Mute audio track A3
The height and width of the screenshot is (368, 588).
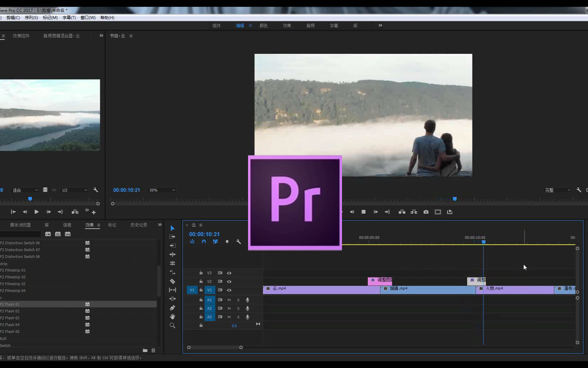[229, 317]
